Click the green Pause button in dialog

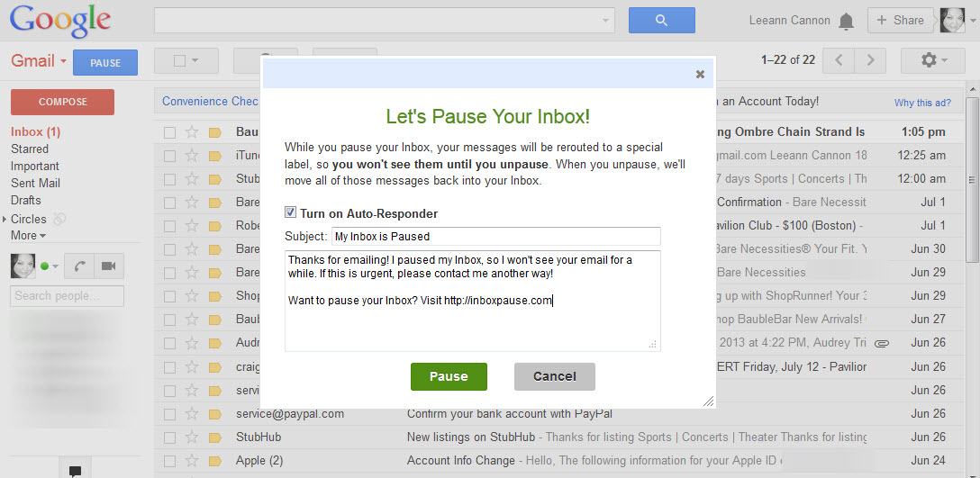[x=449, y=376]
